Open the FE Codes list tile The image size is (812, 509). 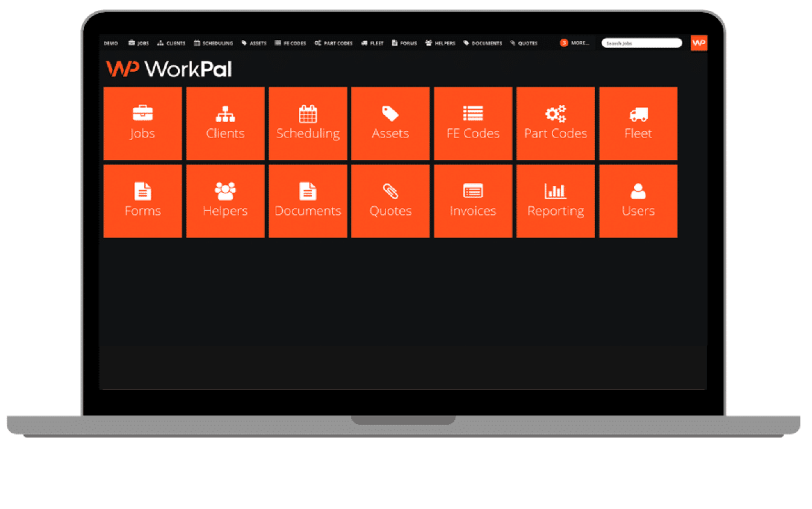(473, 123)
